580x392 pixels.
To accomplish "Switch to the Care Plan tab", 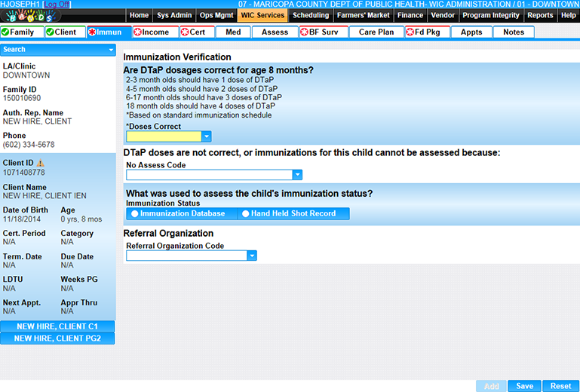I will click(376, 32).
